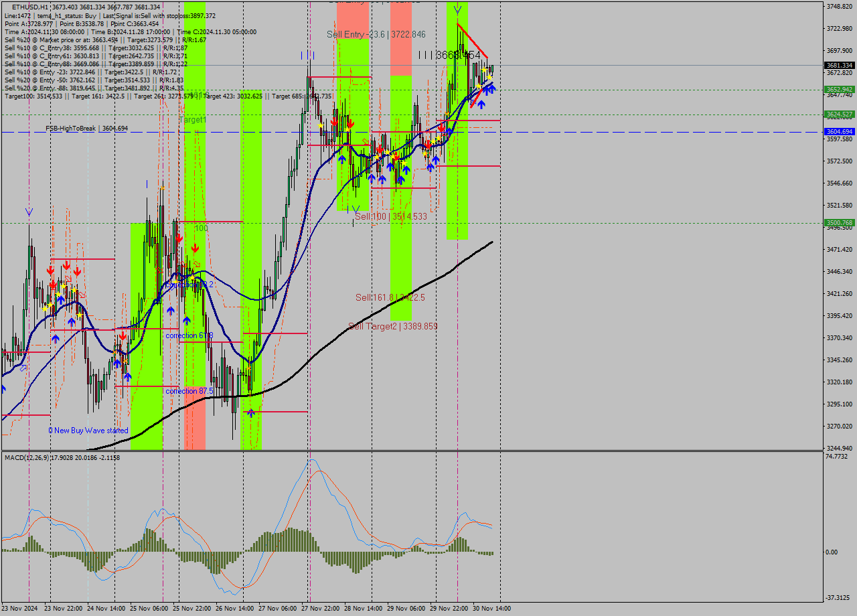Image resolution: width=857 pixels, height=616 pixels.
Task: Click the 'I I I 3663.454' point label
Action: point(449,55)
